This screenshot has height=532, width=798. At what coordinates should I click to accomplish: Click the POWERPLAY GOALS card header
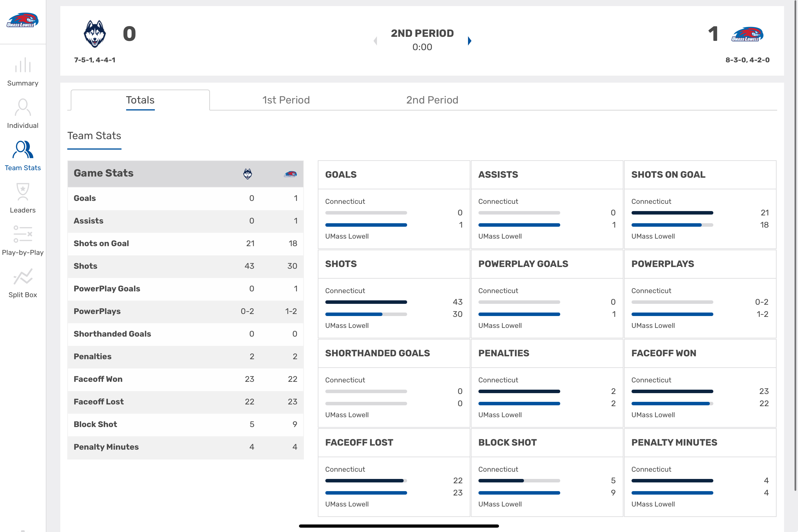click(547, 264)
